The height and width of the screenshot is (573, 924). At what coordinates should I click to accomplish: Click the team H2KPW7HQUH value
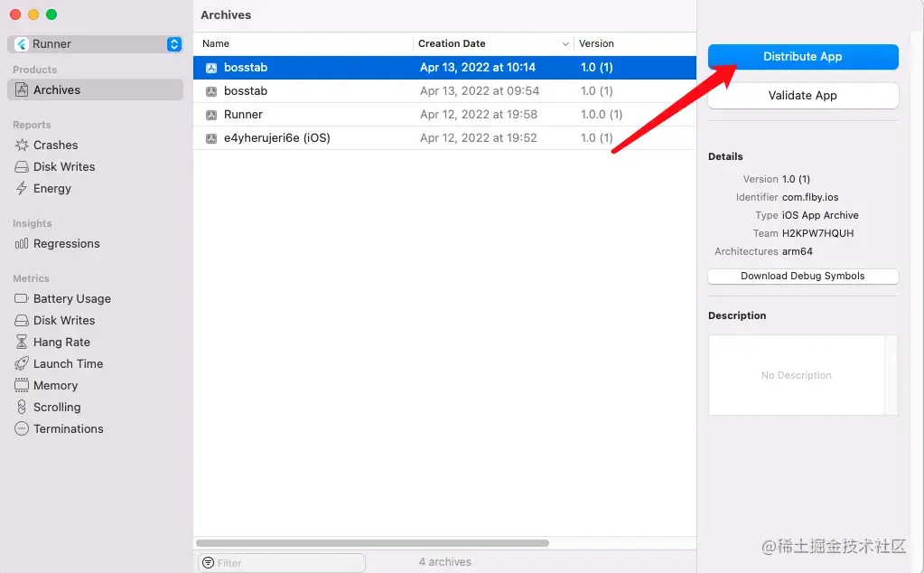[817, 233]
